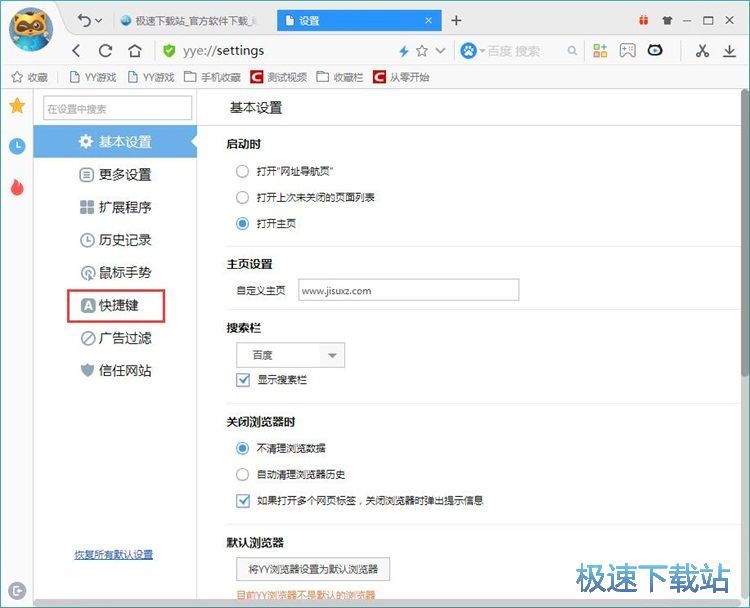Open the 收藏 bookmarks star button

[x=30, y=77]
